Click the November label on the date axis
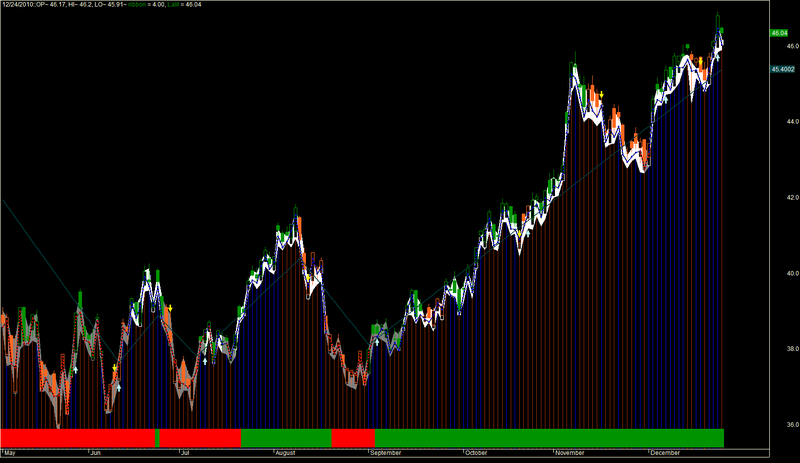800x463 pixels. click(x=570, y=453)
